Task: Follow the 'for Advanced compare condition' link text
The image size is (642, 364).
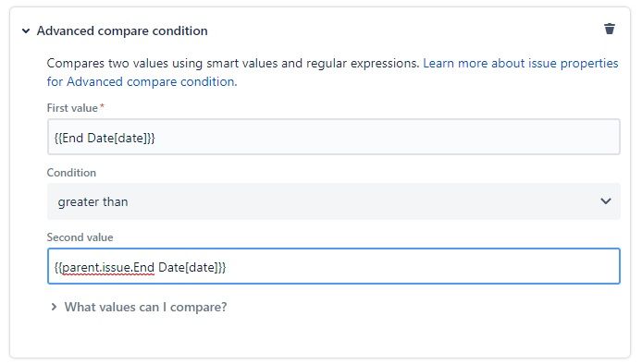Action: point(141,82)
